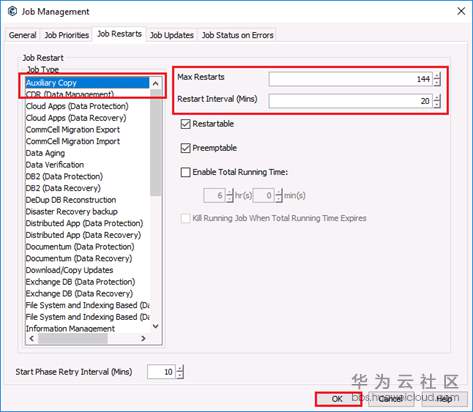Click job list scroll down arrow

click(155, 326)
